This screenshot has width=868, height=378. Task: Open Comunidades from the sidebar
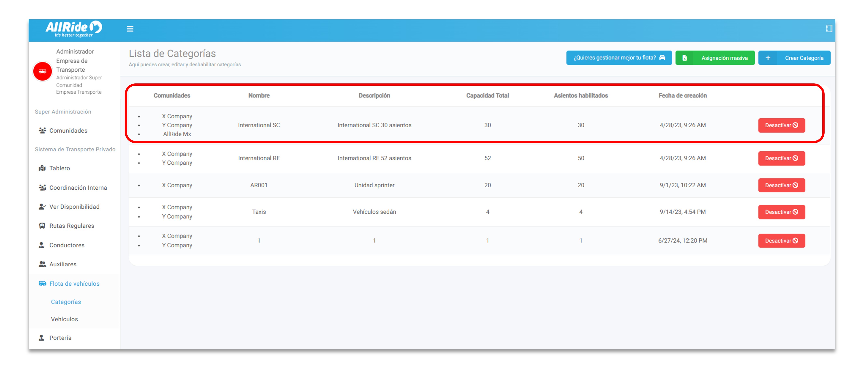(68, 131)
